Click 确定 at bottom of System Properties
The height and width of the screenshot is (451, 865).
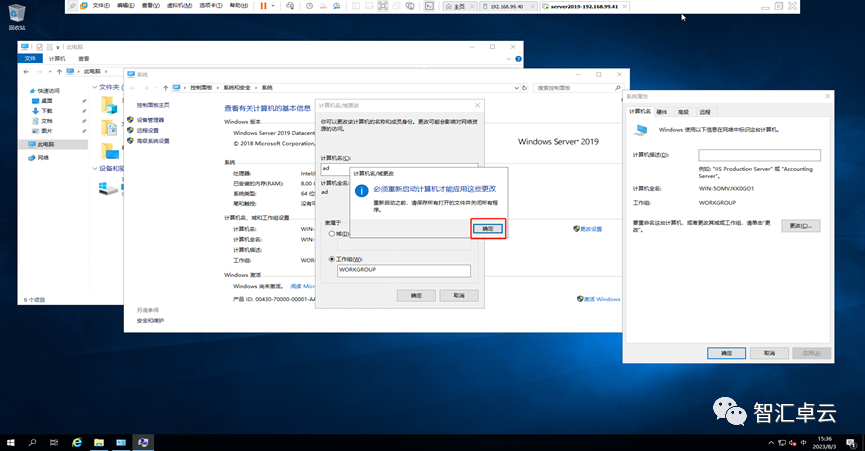coord(727,353)
